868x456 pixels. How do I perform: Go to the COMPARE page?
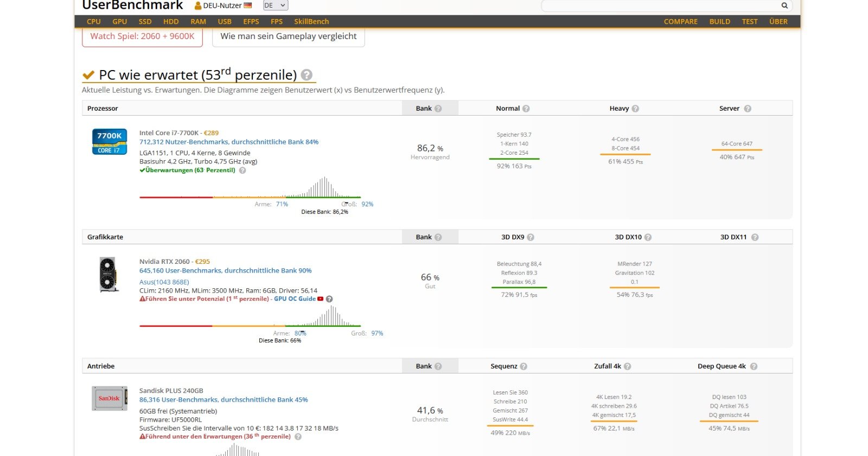(x=681, y=22)
